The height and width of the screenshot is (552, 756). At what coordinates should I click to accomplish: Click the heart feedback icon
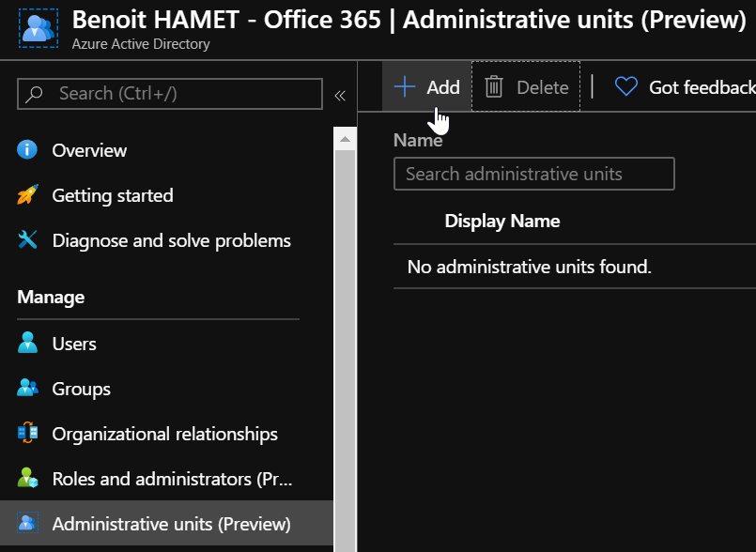pyautogui.click(x=625, y=87)
